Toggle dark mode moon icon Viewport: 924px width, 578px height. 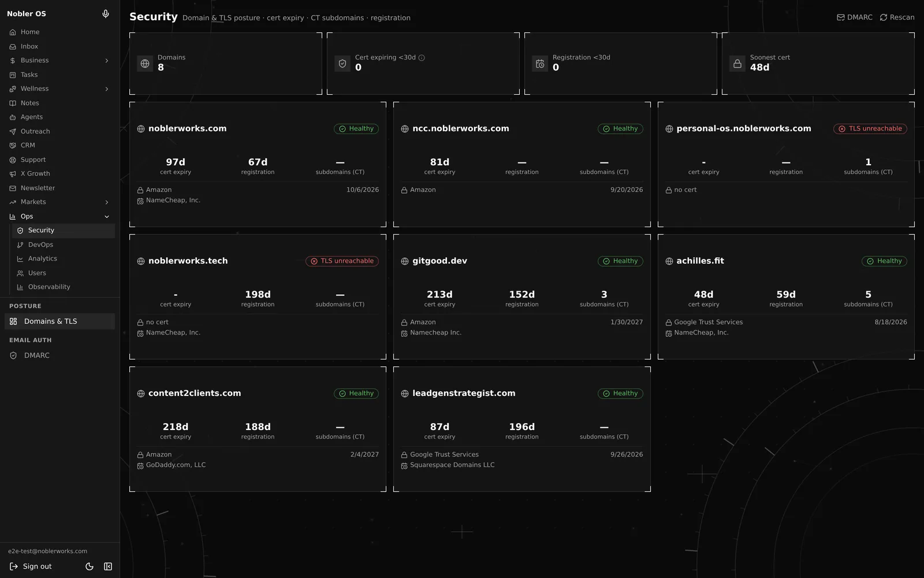coord(90,566)
